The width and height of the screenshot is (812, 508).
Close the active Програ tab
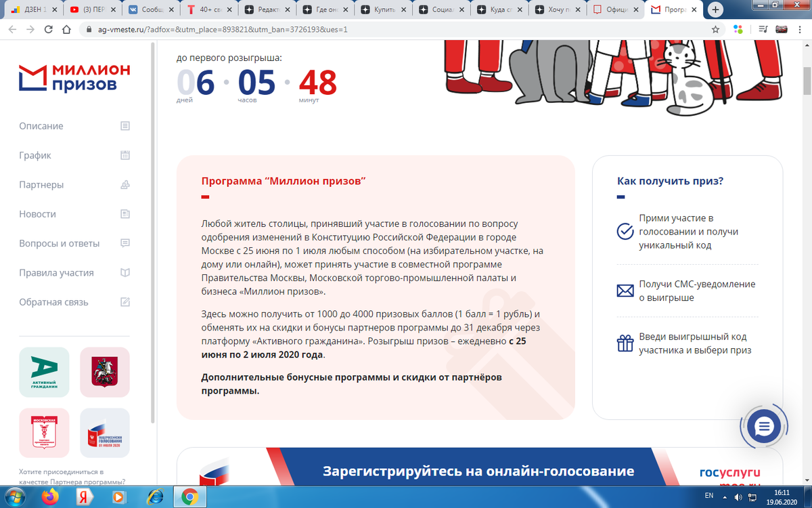point(695,10)
